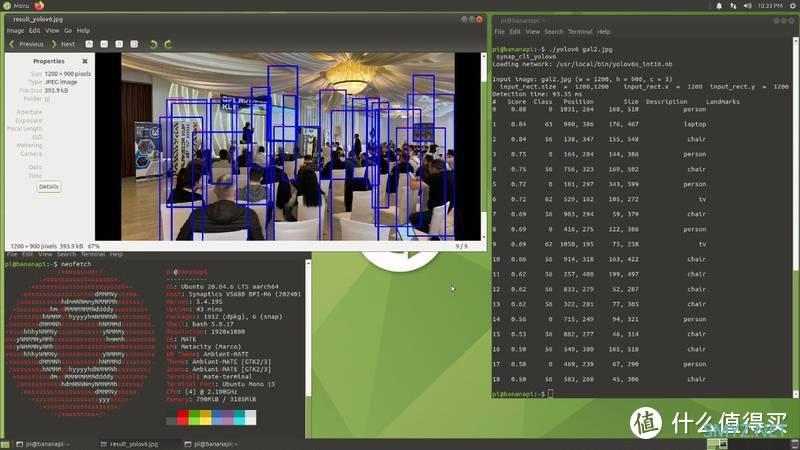Open the notifications bell indicator
This screenshot has height=450, width=800.
click(x=719, y=6)
